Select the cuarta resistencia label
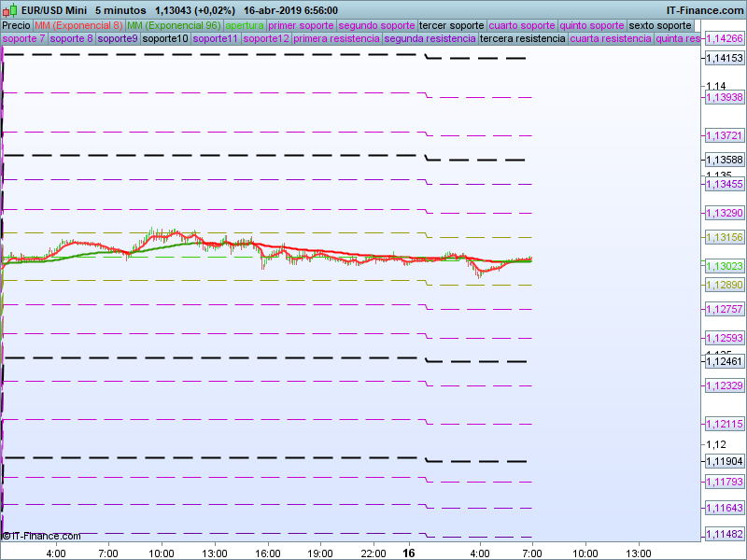The image size is (747, 560). pyautogui.click(x=610, y=39)
